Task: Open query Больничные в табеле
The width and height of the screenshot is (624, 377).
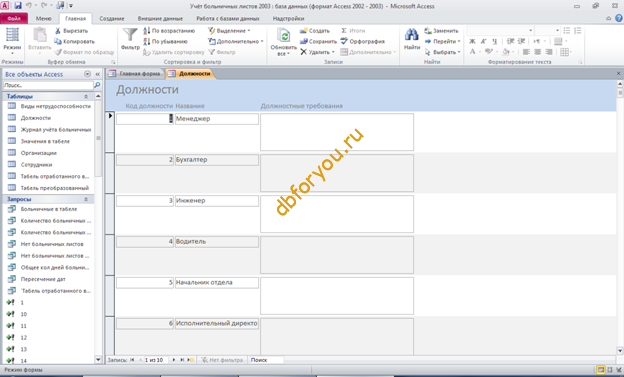Action: tap(48, 209)
